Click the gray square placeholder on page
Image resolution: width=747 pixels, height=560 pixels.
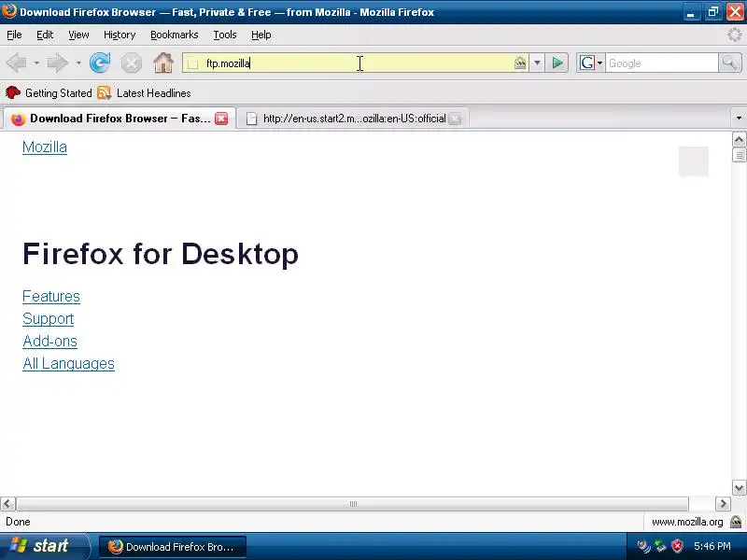[693, 161]
